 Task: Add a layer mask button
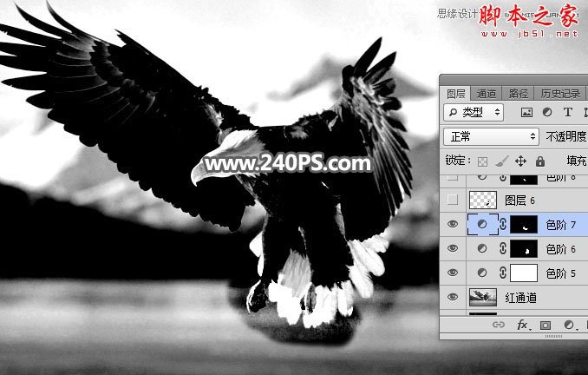546,325
